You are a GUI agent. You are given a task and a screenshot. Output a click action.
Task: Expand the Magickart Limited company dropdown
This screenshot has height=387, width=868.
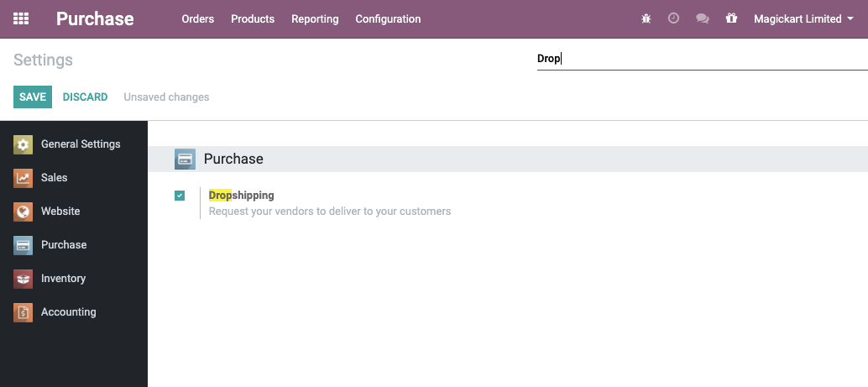pyautogui.click(x=803, y=18)
